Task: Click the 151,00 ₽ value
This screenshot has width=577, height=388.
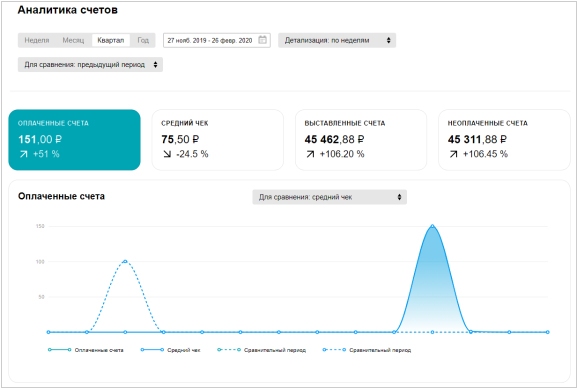Action: [x=40, y=139]
